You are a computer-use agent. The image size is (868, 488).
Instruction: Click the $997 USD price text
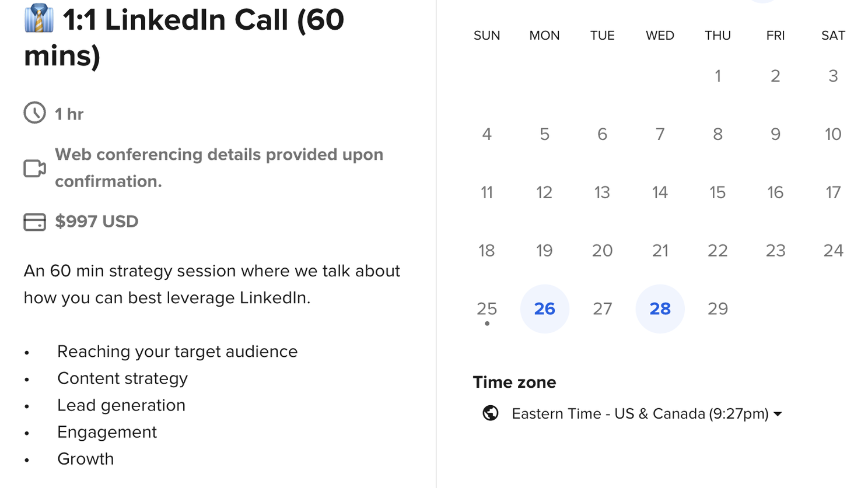click(96, 222)
